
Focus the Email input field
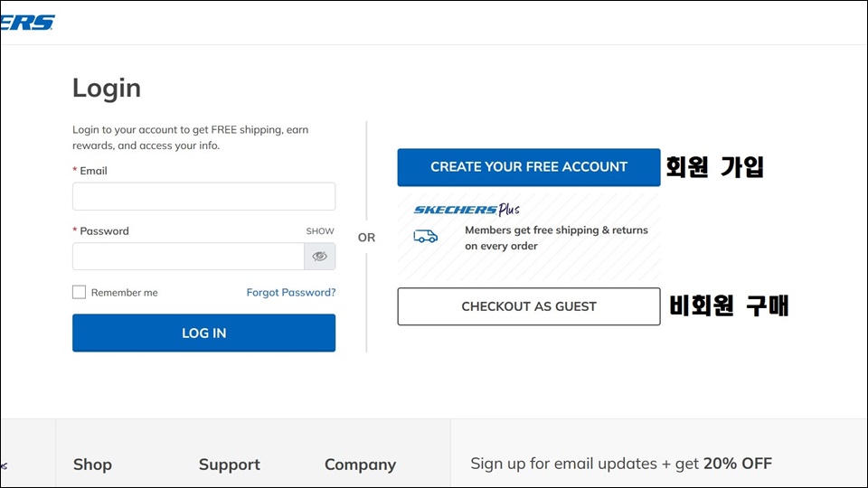point(203,196)
